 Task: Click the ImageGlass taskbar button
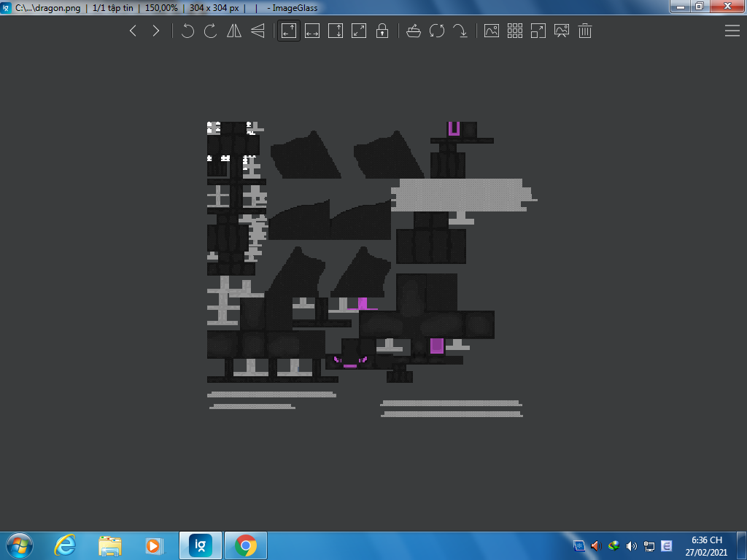click(201, 545)
